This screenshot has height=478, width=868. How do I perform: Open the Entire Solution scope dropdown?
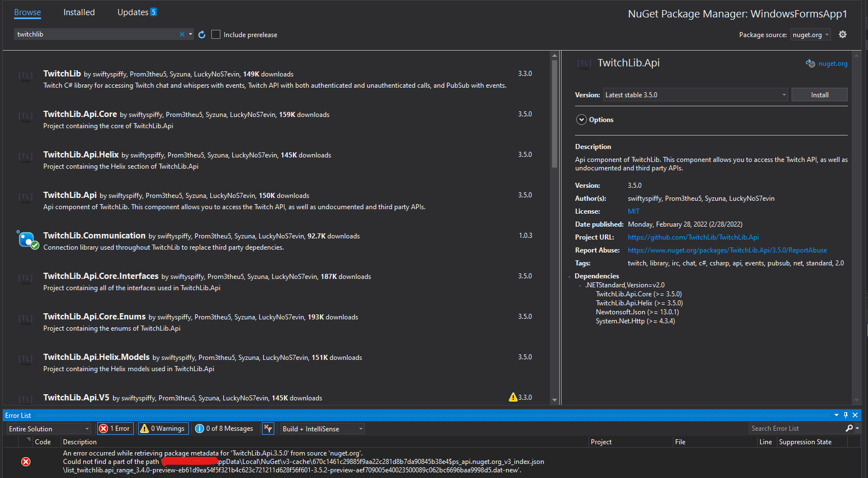[x=49, y=429]
